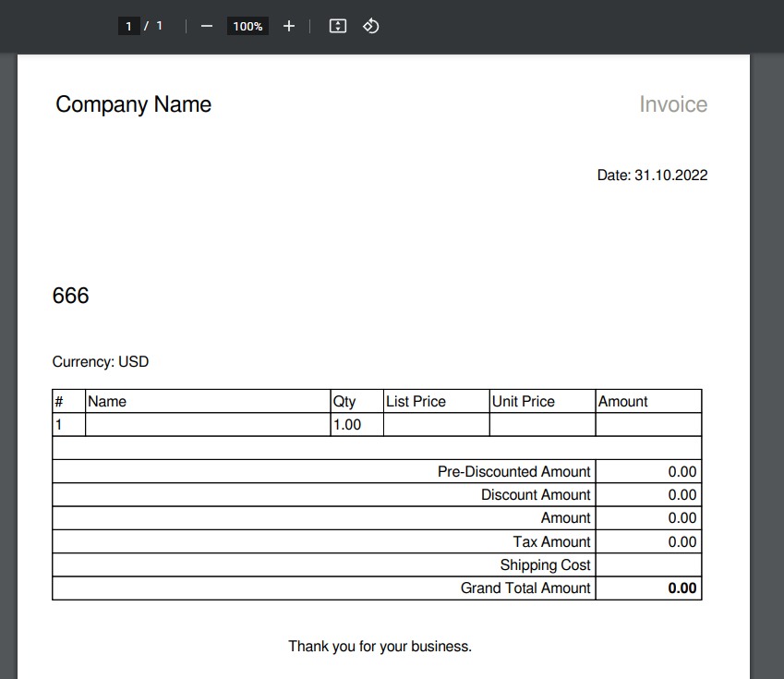Select the Date: 31.10.2022 text

point(652,175)
